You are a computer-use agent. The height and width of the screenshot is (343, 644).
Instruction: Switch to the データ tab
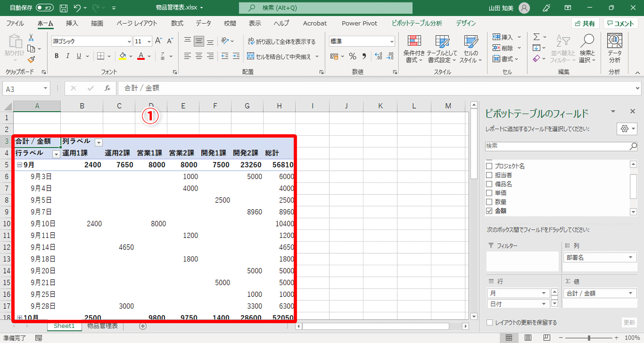click(204, 23)
